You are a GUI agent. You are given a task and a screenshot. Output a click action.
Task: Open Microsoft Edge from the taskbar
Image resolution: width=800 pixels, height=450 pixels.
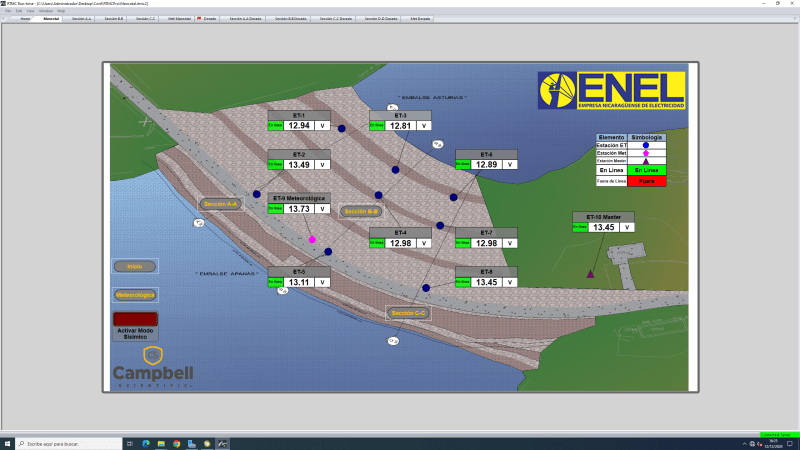coord(146,444)
